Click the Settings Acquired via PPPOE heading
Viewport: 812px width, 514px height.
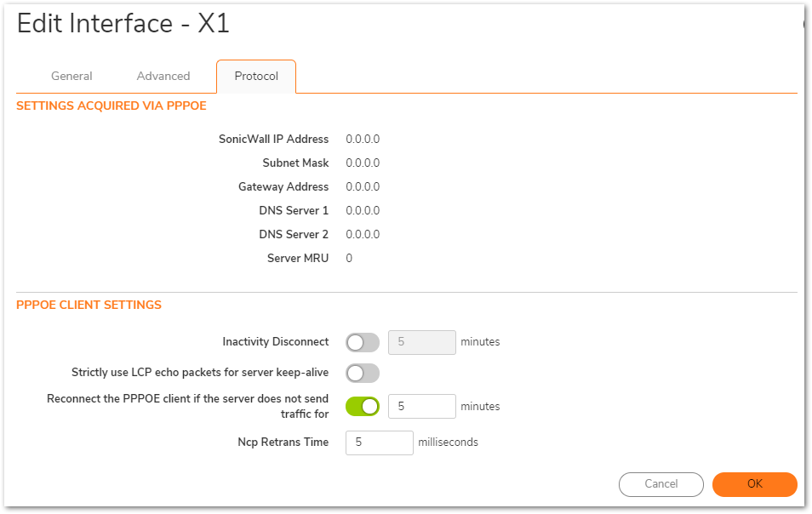coord(112,106)
